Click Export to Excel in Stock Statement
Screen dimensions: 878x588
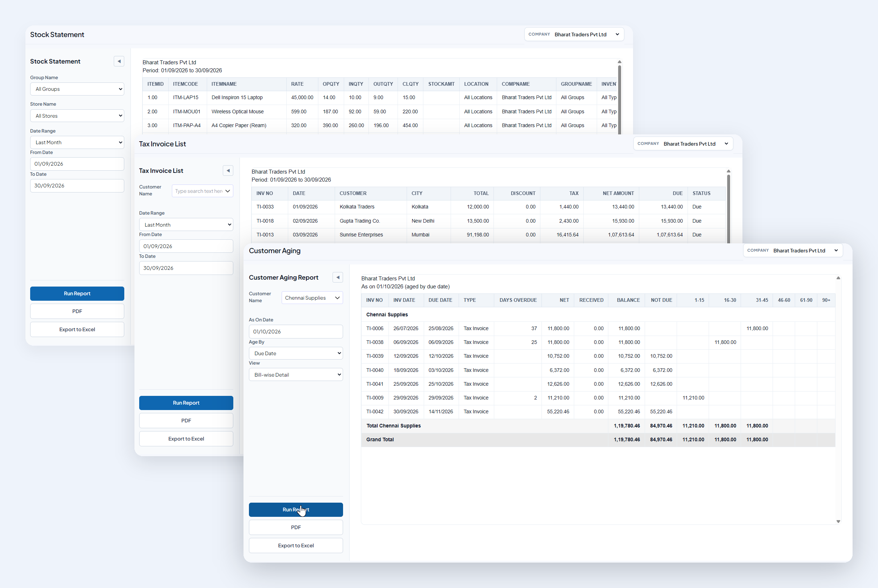tap(77, 329)
